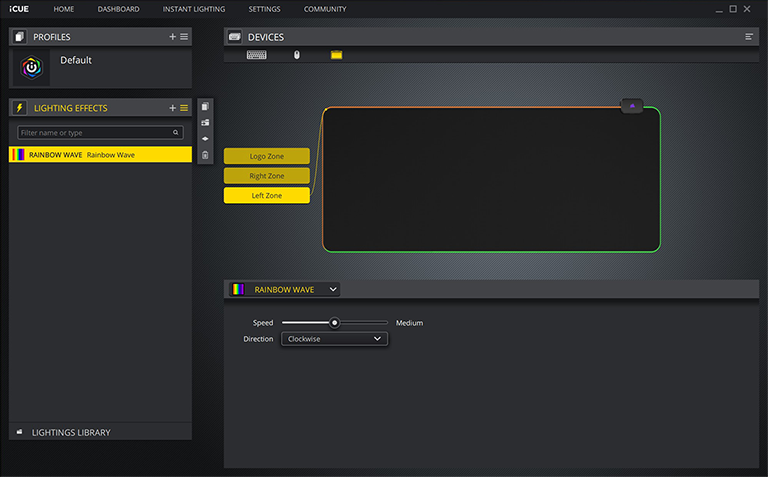Select the Default profile name
Viewport: 768px width, 477px height.
tap(76, 60)
